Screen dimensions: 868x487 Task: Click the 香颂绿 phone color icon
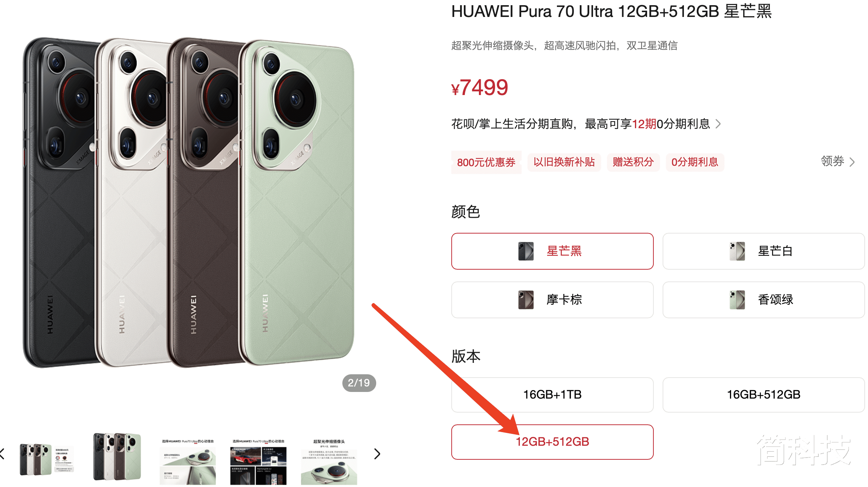pyautogui.click(x=737, y=300)
